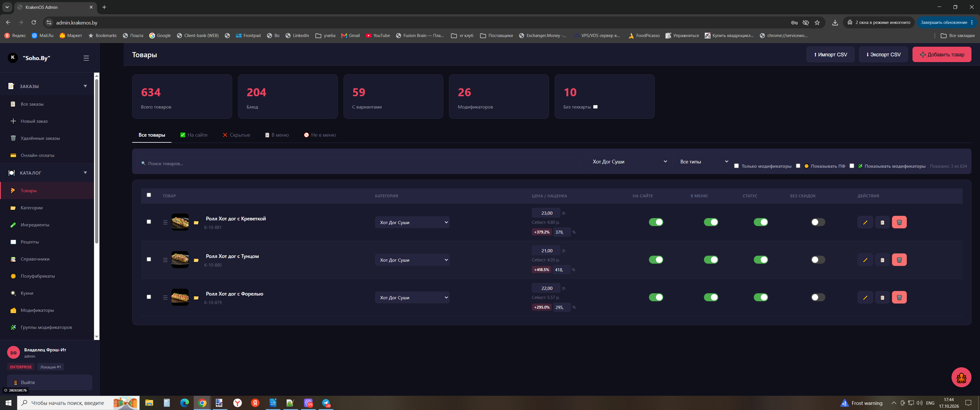Open the octopus chat widget button
This screenshot has width=980, height=410.
(961, 377)
